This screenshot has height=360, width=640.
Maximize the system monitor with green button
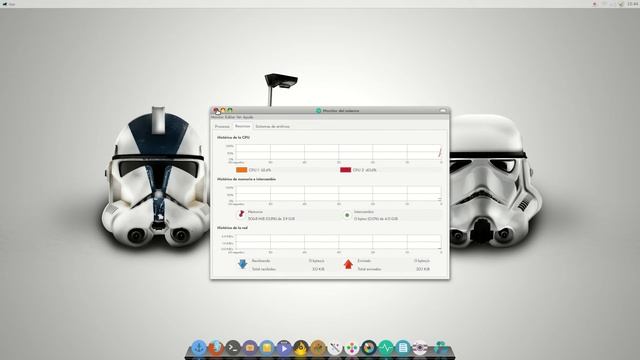(230, 110)
